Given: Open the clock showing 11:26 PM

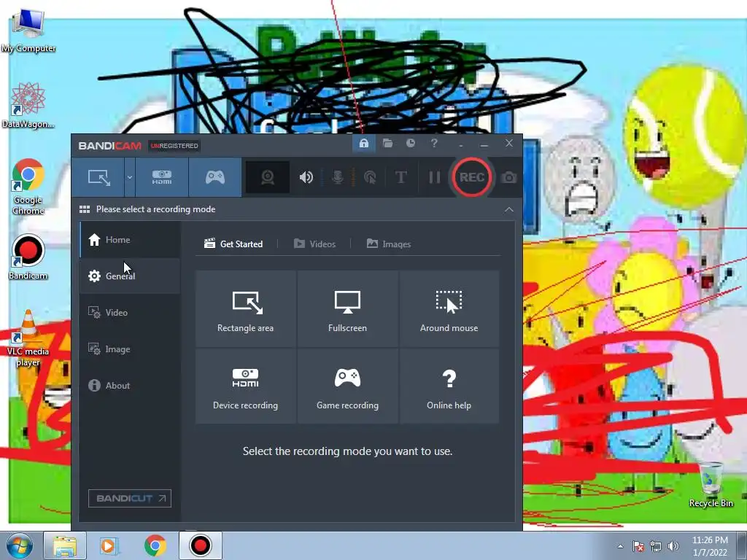Looking at the screenshot, I should tap(710, 546).
